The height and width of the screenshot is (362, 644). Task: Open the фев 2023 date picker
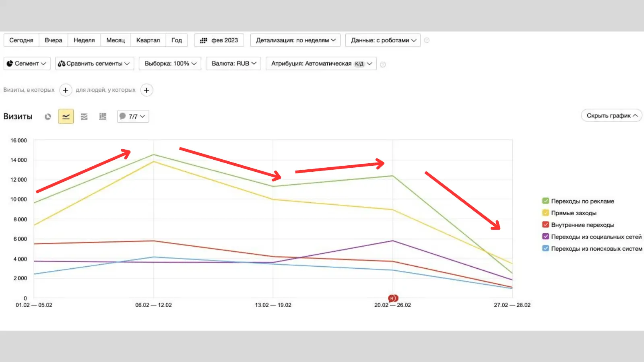[219, 40]
